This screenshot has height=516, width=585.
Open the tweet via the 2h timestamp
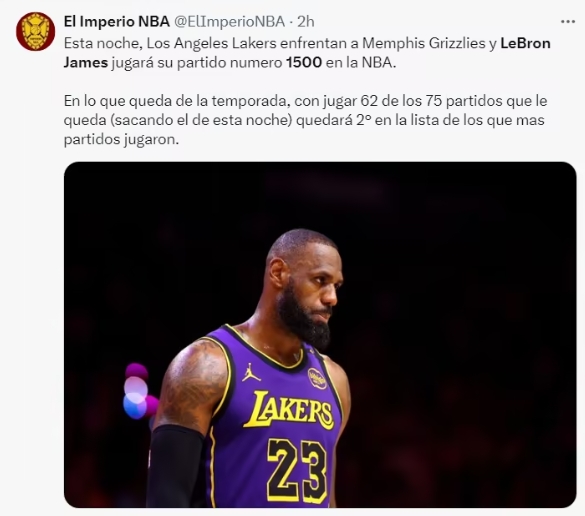tap(306, 22)
